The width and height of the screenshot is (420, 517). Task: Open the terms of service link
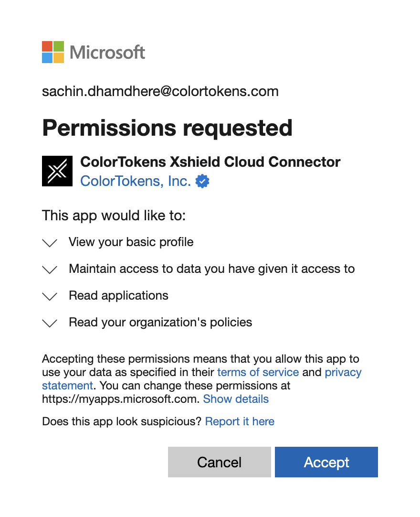(x=258, y=372)
